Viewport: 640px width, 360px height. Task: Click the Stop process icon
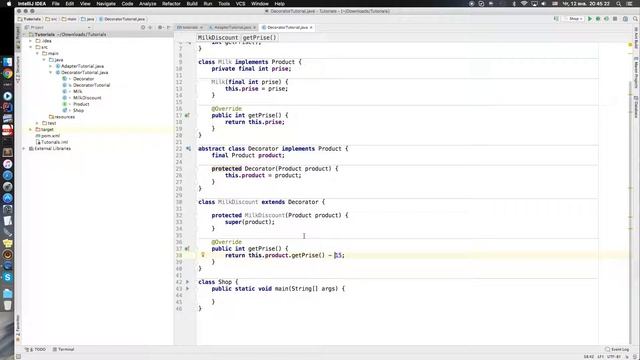coord(615,19)
